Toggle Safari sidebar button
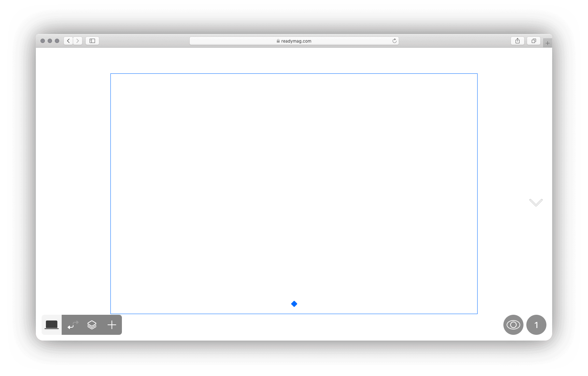Screen dimensions: 588x376 (92, 41)
